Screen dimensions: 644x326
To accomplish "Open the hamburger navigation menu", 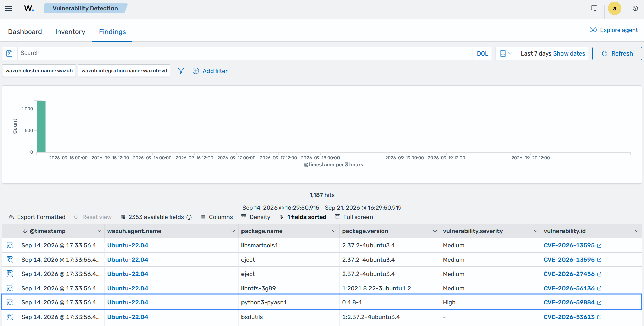I will [x=9, y=8].
